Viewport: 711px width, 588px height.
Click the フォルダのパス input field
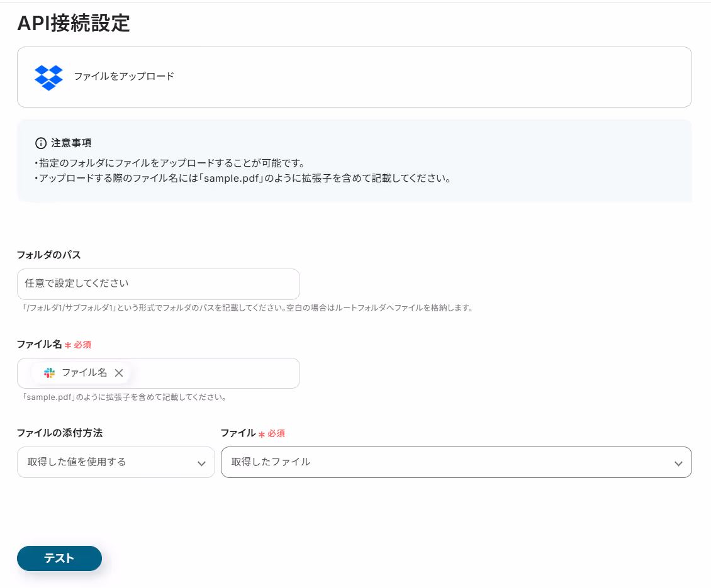(x=159, y=284)
